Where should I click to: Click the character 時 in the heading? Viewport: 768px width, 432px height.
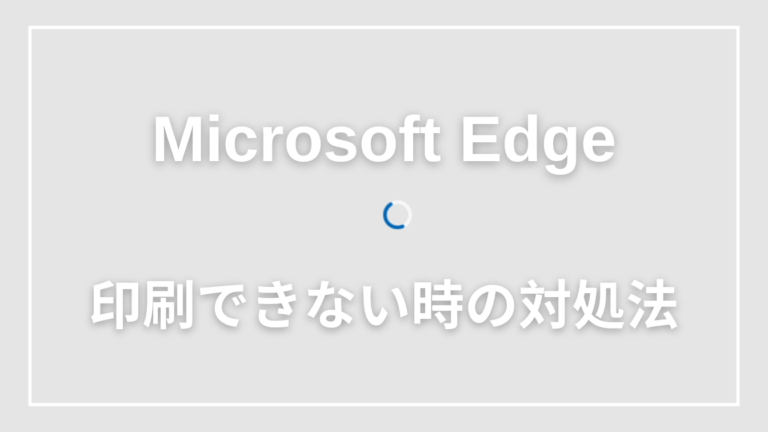pyautogui.click(x=438, y=305)
